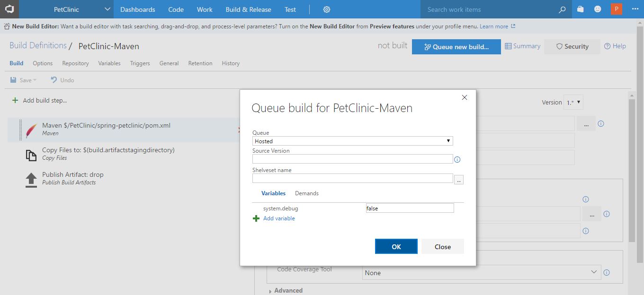Image resolution: width=644 pixels, height=295 pixels.
Task: Open the Dashboards hub
Action: (x=138, y=9)
